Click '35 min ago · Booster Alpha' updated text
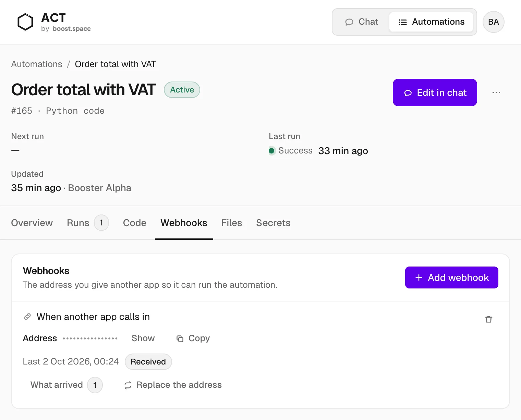The height and width of the screenshot is (420, 521). pos(71,188)
